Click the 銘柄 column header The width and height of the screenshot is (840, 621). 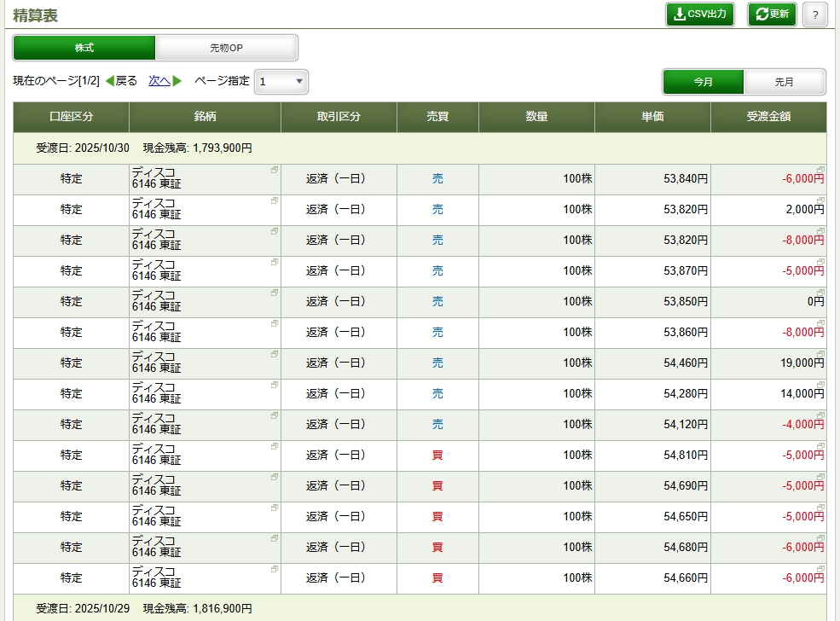(205, 117)
